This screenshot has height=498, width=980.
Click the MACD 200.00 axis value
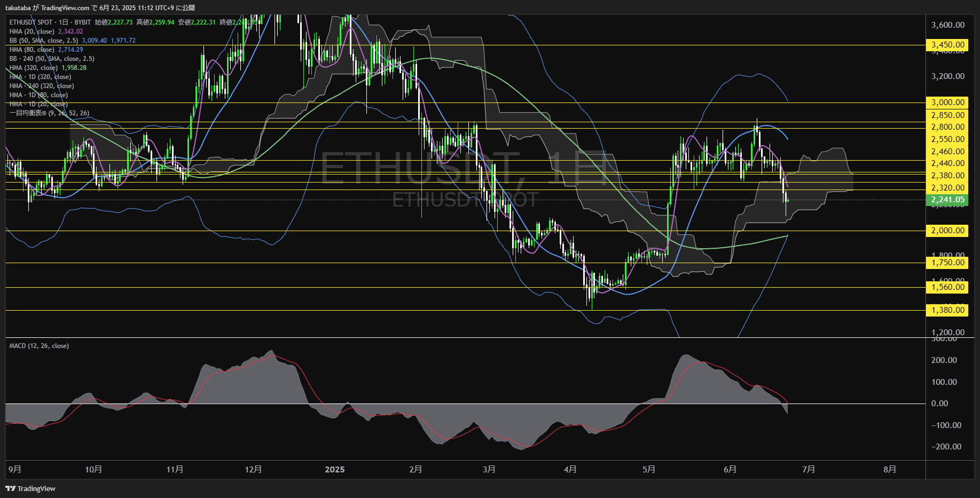pyautogui.click(x=944, y=360)
